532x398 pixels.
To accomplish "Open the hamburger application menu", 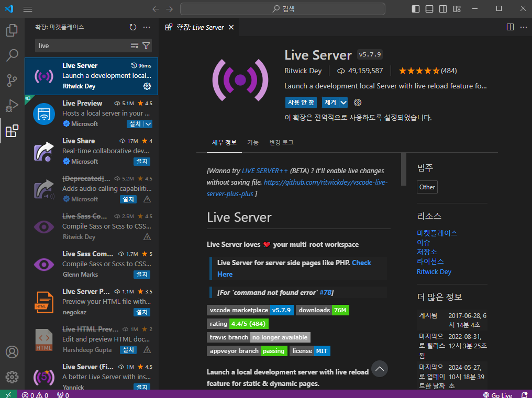I will pos(28,9).
